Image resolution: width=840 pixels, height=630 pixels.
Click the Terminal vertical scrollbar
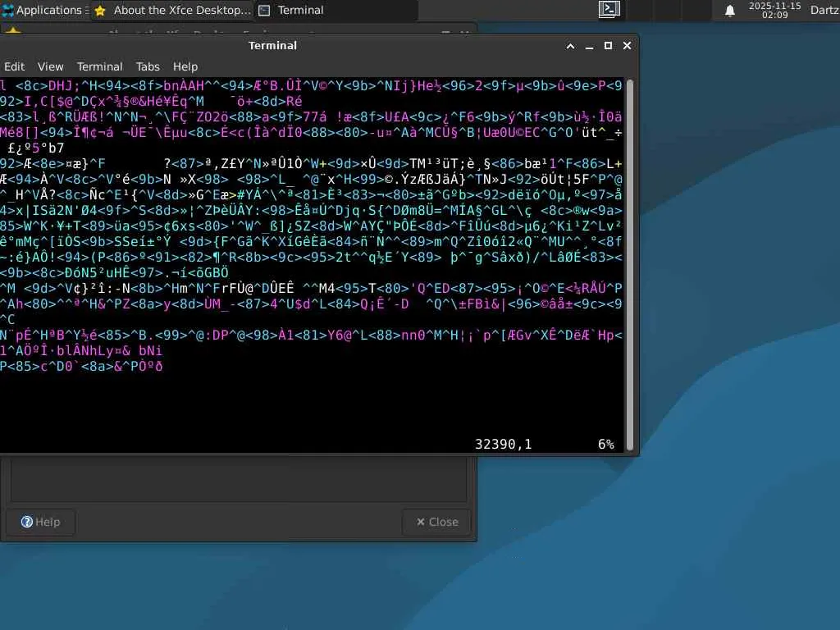click(x=630, y=265)
